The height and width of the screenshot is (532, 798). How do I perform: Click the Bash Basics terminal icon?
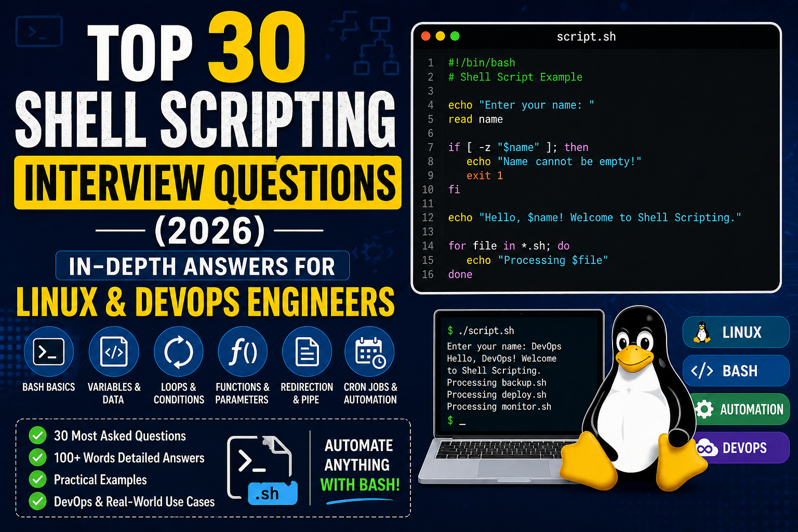[x=49, y=352]
